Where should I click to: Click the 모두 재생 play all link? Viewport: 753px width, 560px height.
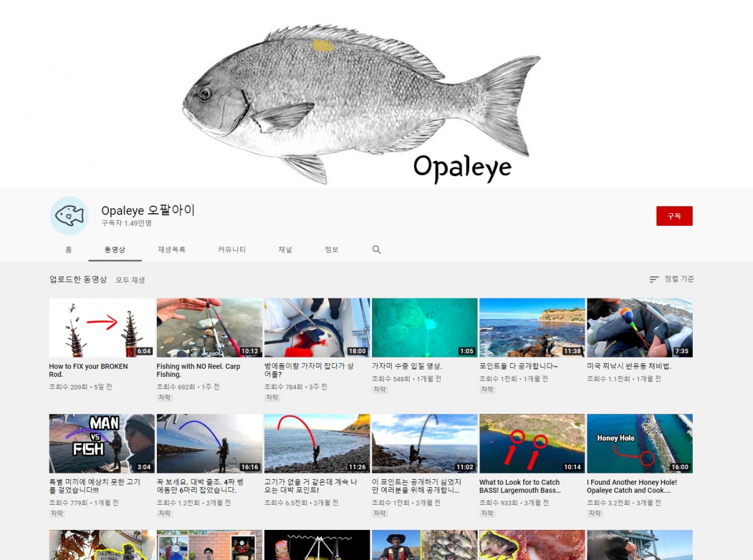(130, 280)
